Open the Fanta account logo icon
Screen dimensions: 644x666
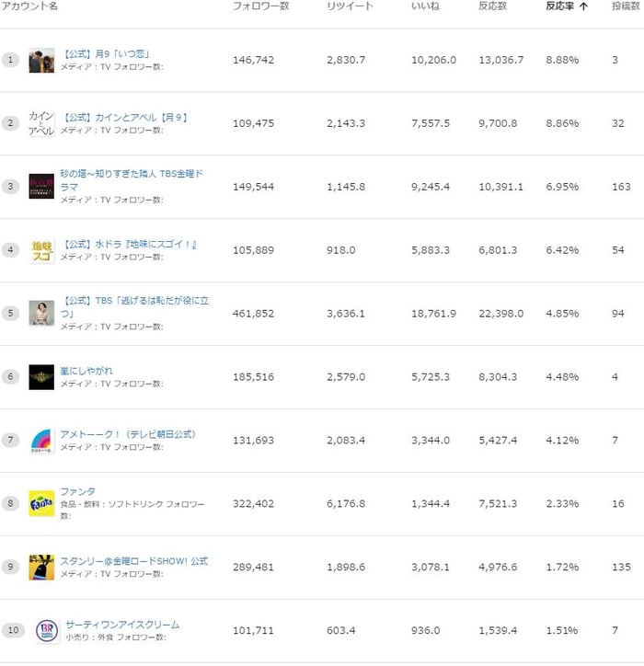tap(41, 503)
